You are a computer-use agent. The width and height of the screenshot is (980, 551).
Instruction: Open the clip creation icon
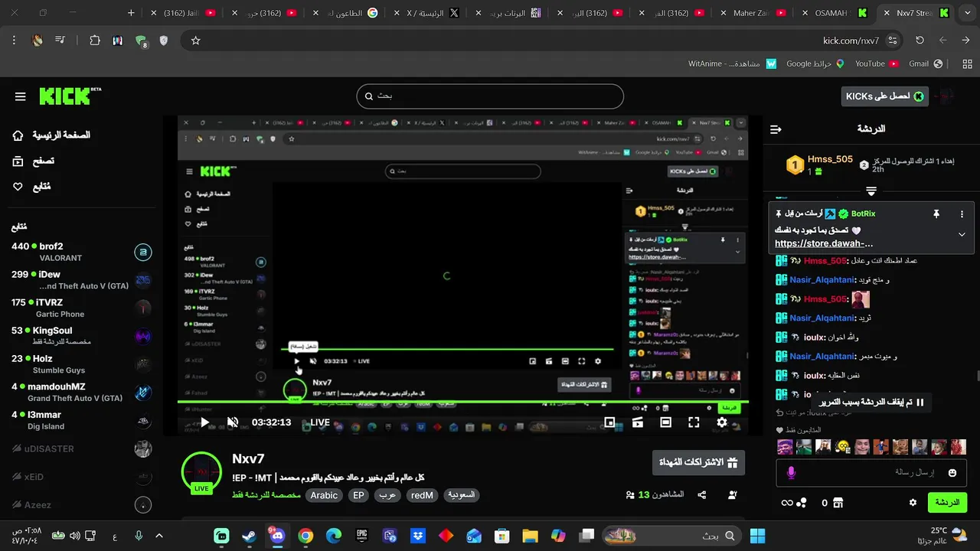(x=638, y=422)
